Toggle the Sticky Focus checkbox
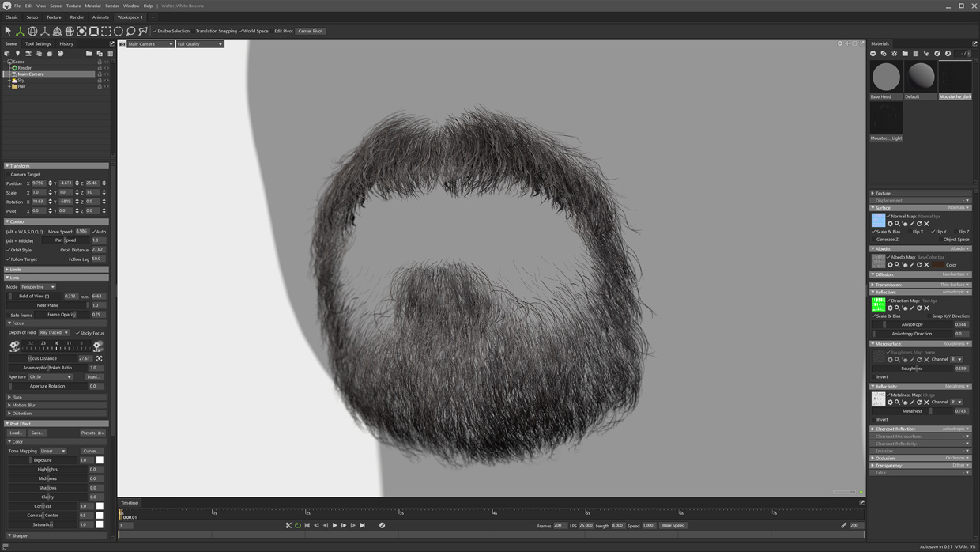This screenshot has height=552, width=980. tap(77, 333)
